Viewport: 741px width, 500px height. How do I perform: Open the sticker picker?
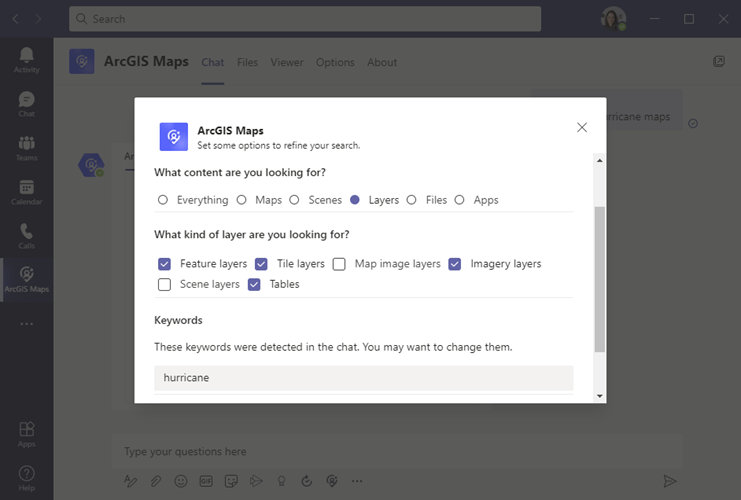[231, 481]
